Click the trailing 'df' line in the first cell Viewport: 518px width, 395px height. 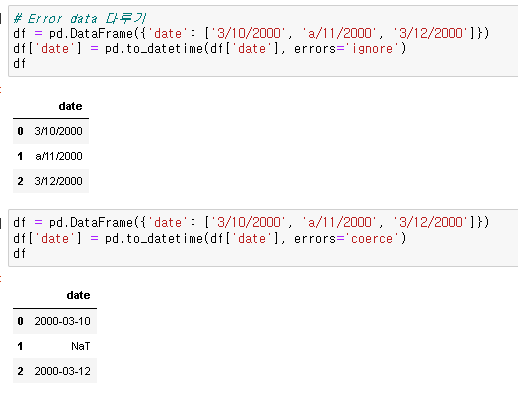[19, 63]
